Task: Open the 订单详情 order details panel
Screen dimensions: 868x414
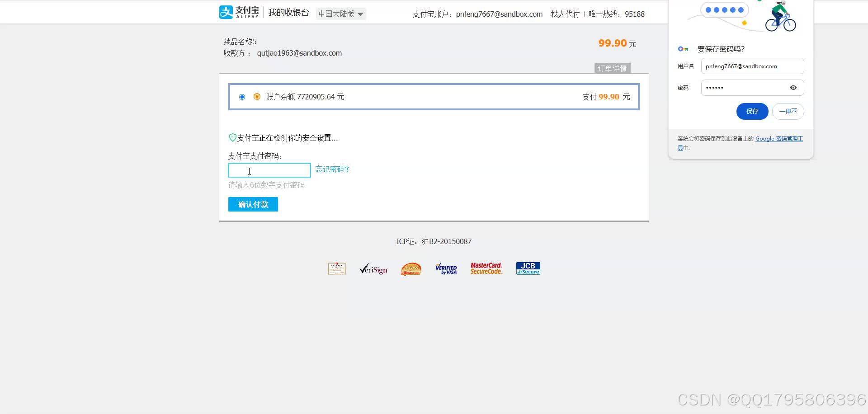Action: click(613, 68)
